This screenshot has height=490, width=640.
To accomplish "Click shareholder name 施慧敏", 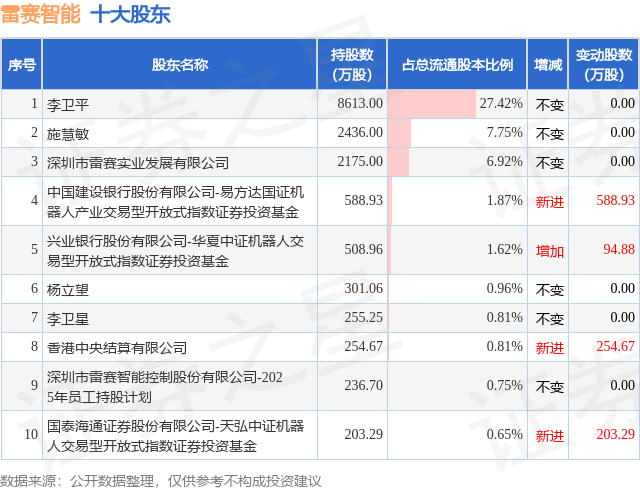I will tap(68, 134).
